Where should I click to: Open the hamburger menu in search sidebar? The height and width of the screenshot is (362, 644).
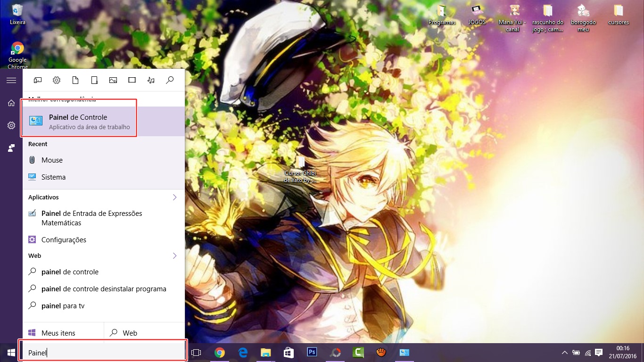click(11, 81)
